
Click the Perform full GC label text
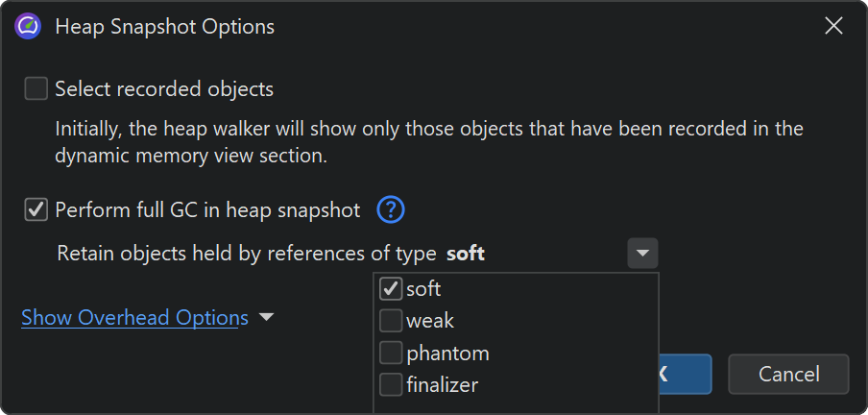pos(207,209)
